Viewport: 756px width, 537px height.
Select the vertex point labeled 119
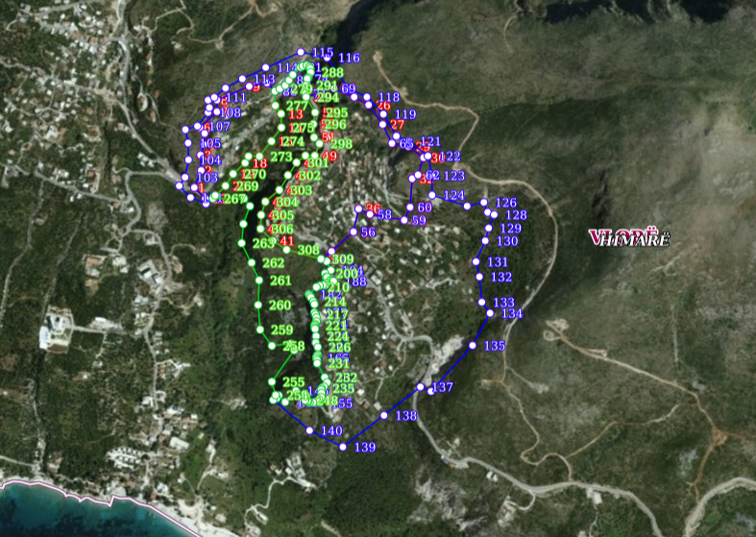383,114
